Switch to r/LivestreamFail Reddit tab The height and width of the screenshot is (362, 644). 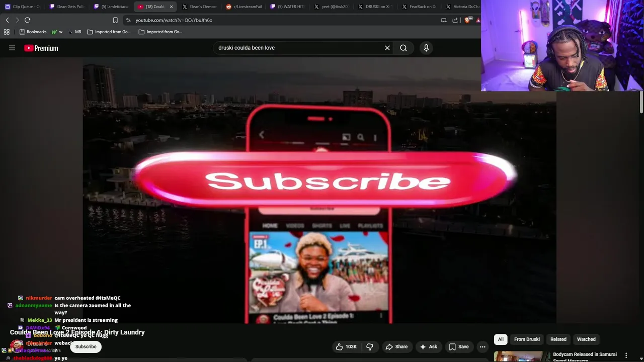point(244,7)
